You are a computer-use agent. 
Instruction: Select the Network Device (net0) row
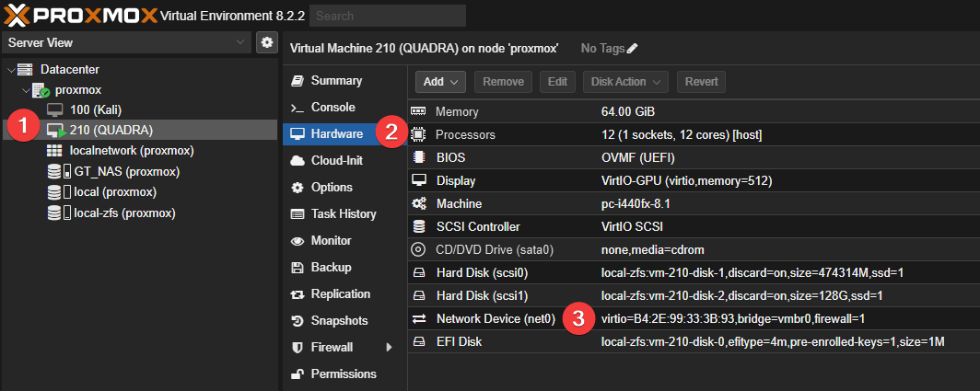[694, 318]
